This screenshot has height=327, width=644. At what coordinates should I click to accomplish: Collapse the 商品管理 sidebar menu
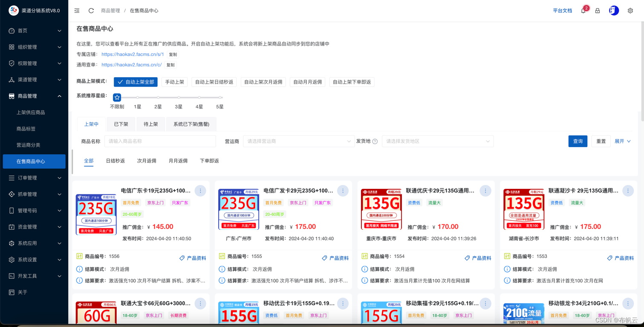[34, 96]
